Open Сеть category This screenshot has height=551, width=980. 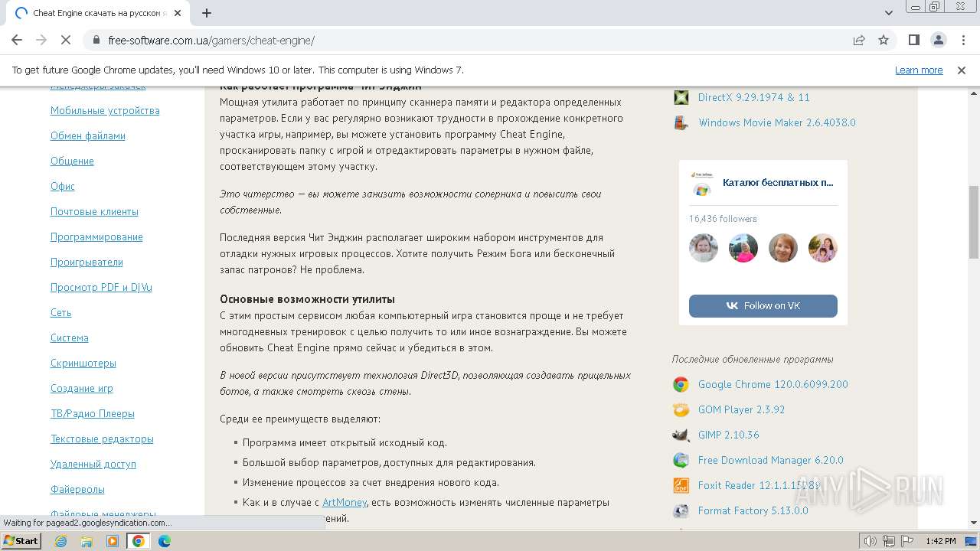[x=61, y=312]
